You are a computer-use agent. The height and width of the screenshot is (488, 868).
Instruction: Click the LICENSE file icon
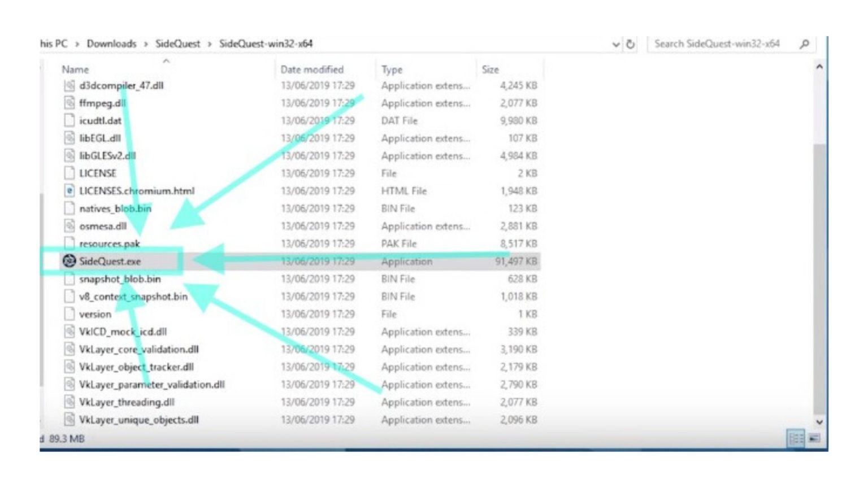click(69, 173)
